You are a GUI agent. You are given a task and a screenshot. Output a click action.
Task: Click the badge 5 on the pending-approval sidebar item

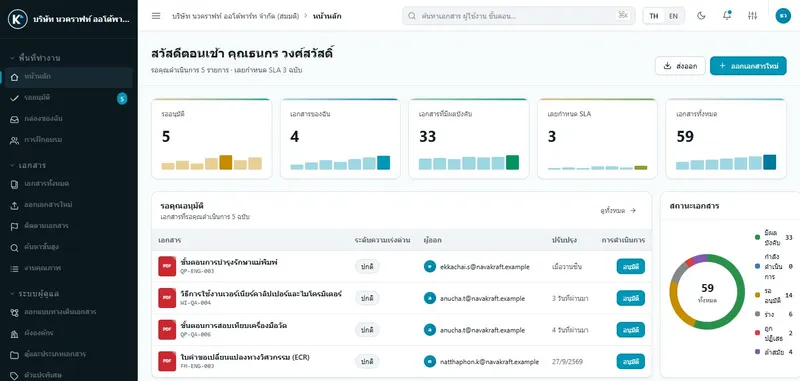pos(121,98)
